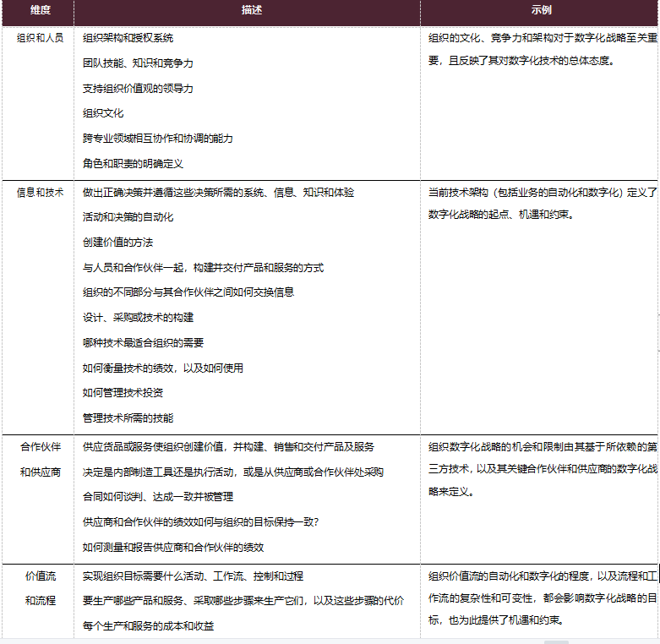Click the line 组织架构和授权系统
The image size is (660, 644).
coord(128,38)
